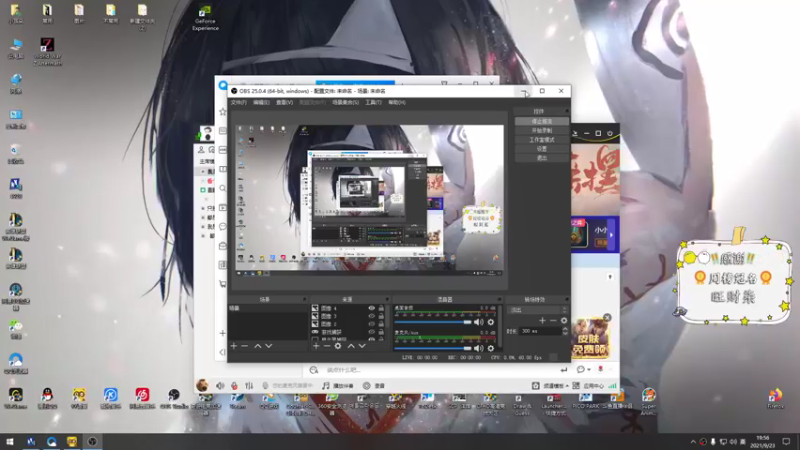
Task: Click speaker icon in voice app bottom bar
Action: click(220, 386)
